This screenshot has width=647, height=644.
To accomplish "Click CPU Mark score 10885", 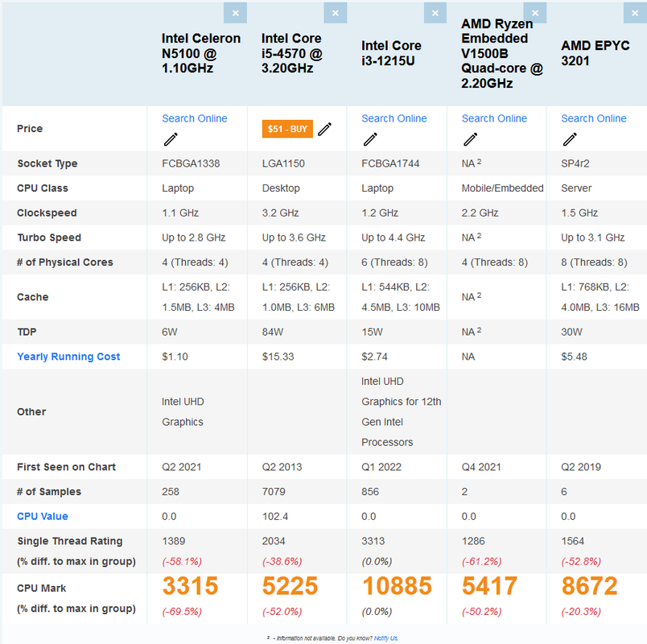I will tap(397, 586).
